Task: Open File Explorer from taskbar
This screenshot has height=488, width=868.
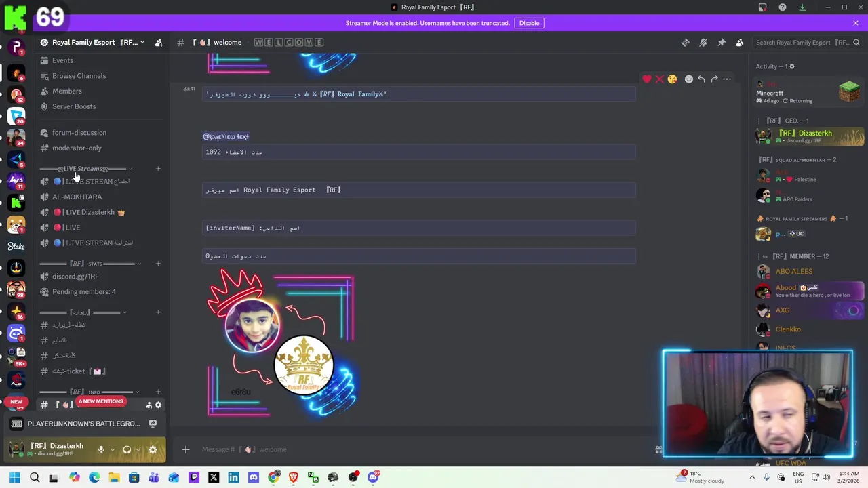Action: tap(114, 477)
